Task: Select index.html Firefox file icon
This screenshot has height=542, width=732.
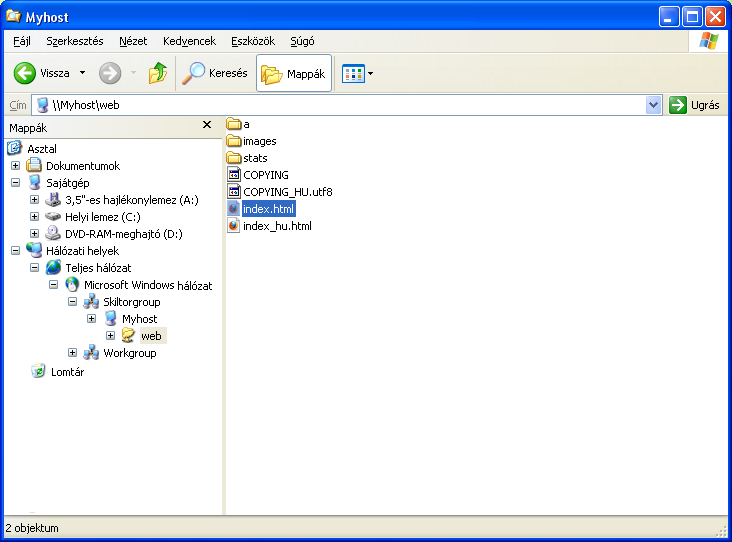Action: point(233,209)
